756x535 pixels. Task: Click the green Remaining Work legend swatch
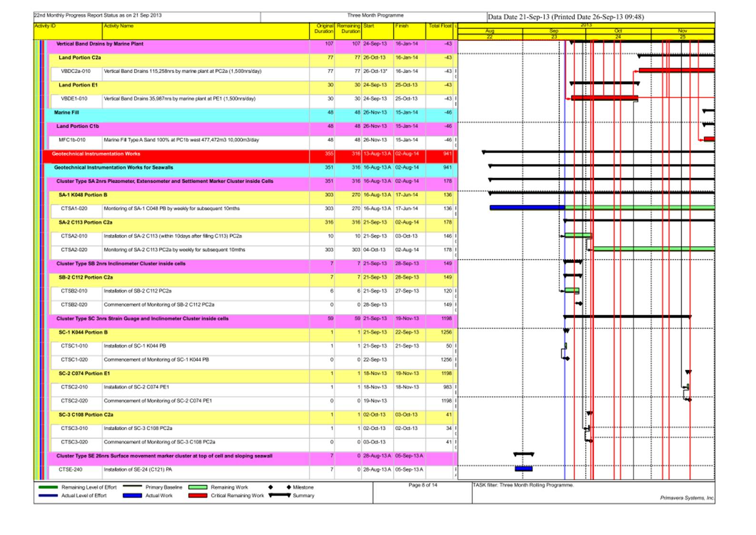tap(198, 487)
